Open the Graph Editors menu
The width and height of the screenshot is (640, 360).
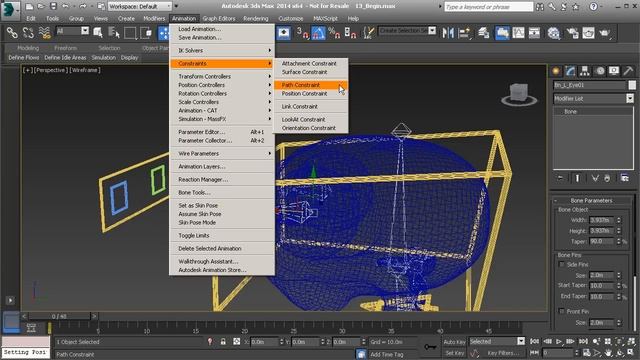[x=219, y=18]
